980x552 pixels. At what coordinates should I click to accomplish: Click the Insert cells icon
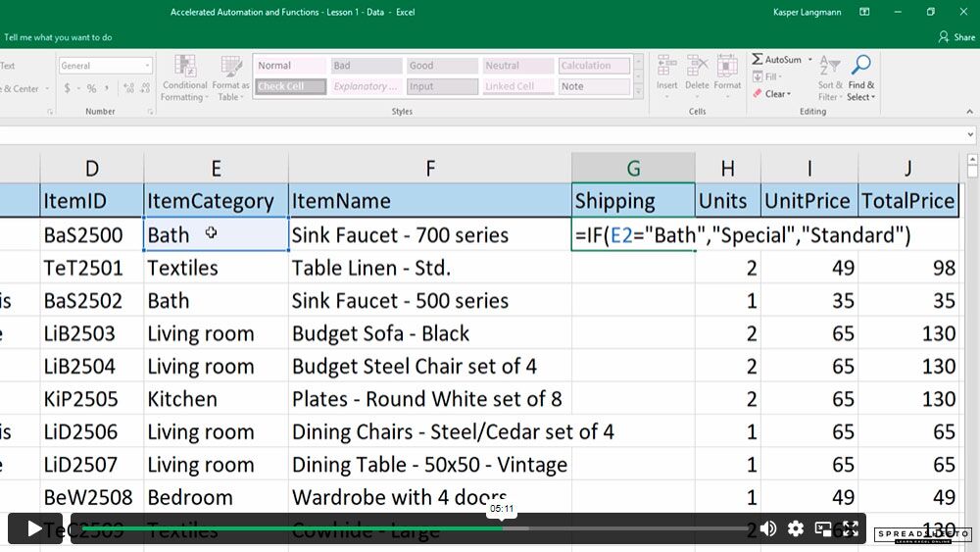click(x=666, y=66)
